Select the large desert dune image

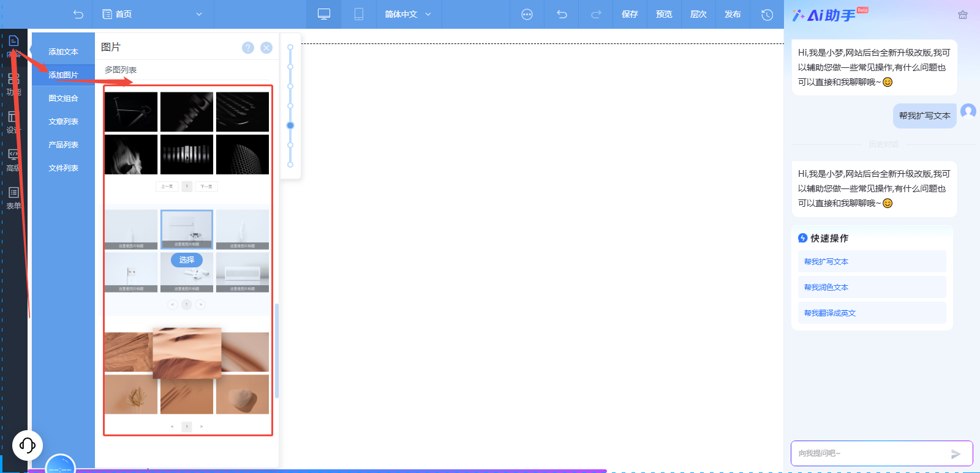[x=187, y=353]
